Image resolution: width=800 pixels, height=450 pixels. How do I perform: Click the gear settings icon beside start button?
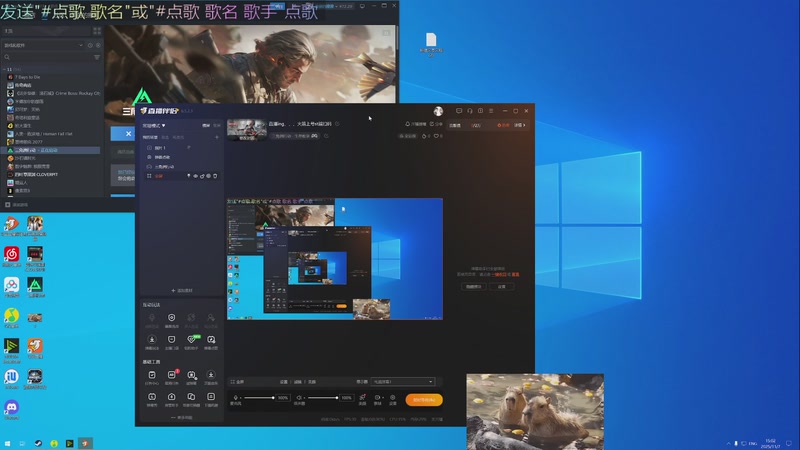coord(392,397)
